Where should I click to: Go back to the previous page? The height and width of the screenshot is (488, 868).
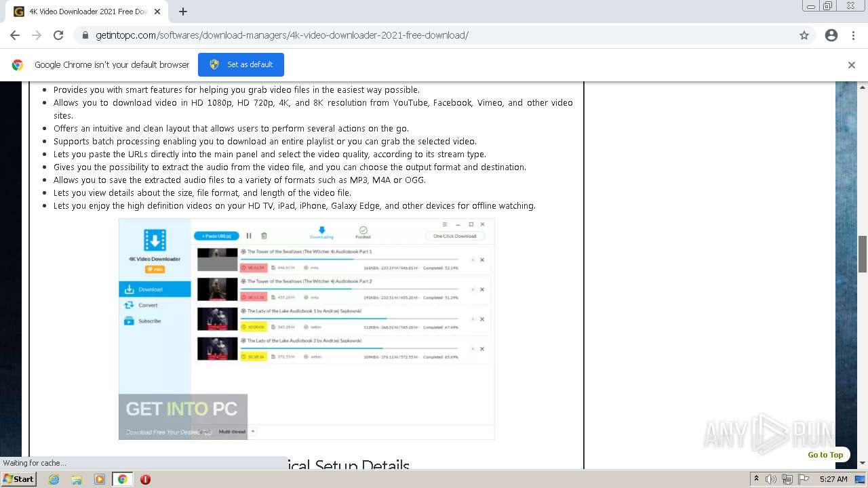(15, 35)
